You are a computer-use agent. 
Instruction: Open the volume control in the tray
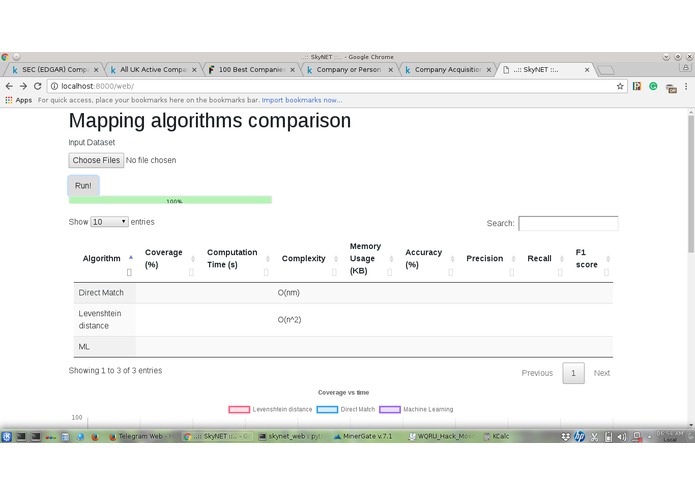click(622, 437)
